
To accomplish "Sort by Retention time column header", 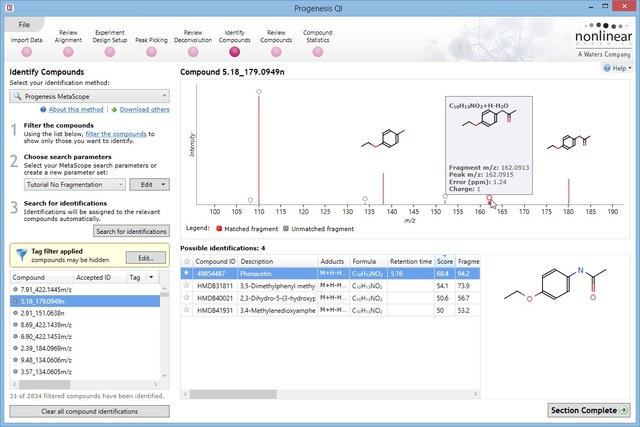I will tap(411, 261).
